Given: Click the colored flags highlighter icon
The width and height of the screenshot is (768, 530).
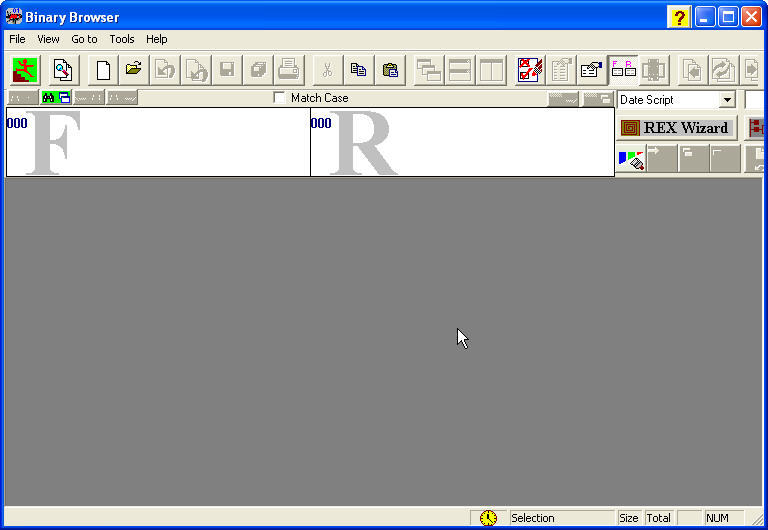Looking at the screenshot, I should click(631, 159).
